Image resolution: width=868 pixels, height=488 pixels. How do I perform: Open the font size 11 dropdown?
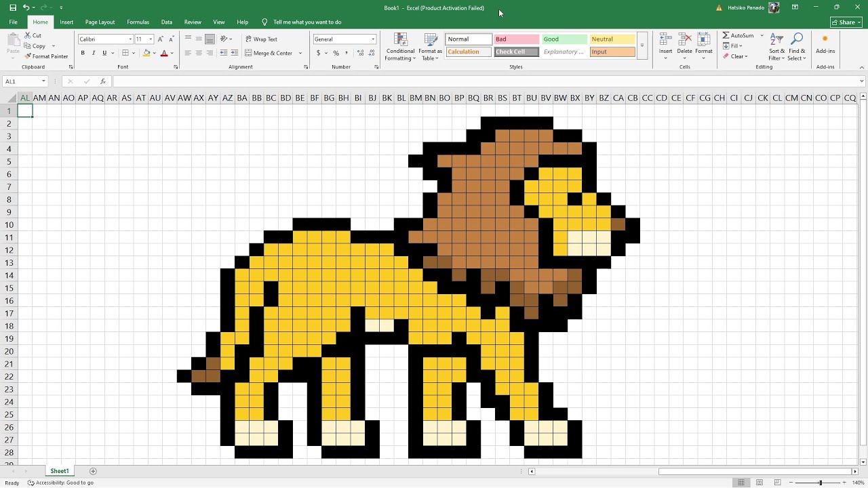pyautogui.click(x=151, y=39)
